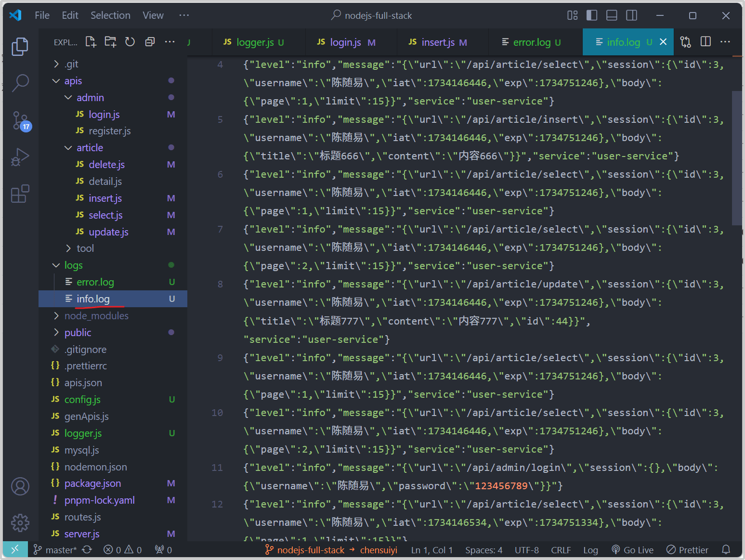
Task: Collapse the admin folder
Action: (x=113, y=98)
